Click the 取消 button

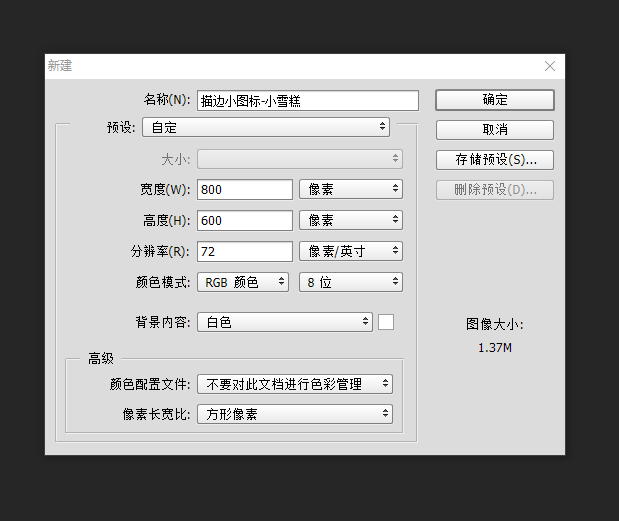(495, 130)
